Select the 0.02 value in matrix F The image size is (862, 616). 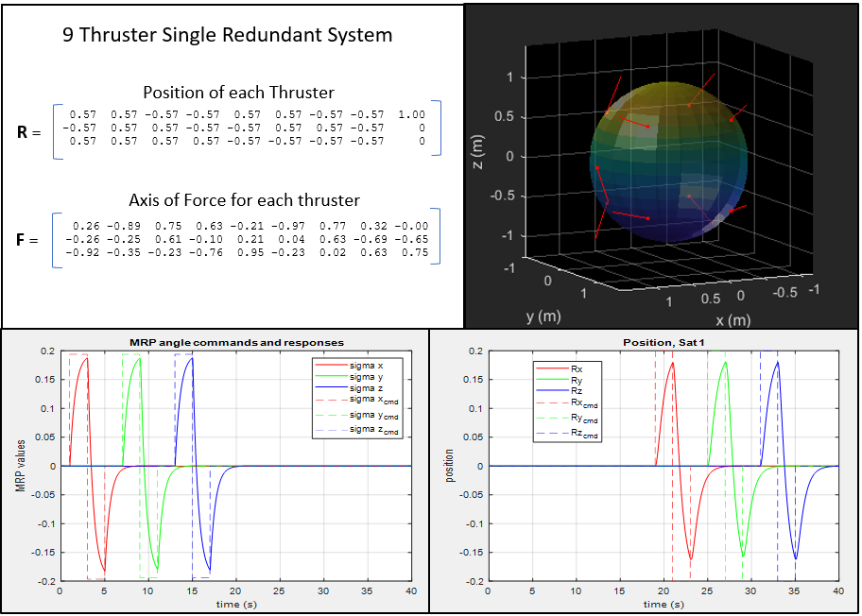point(333,253)
